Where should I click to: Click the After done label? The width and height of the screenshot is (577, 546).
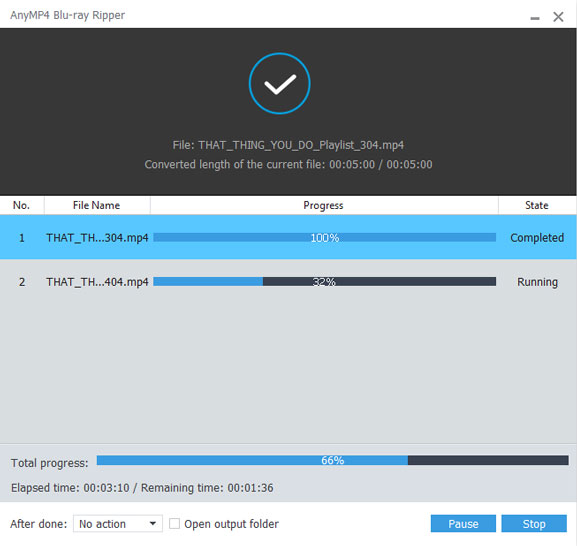pyautogui.click(x=39, y=524)
